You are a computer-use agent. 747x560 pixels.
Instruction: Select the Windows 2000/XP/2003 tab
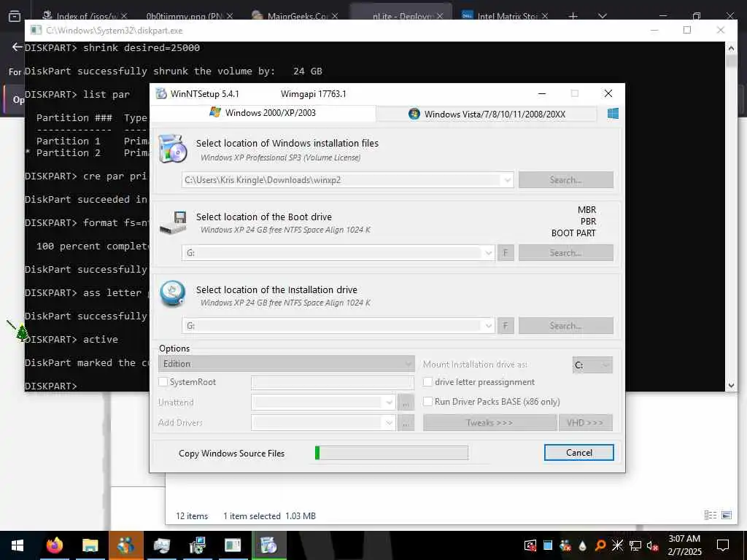coord(263,113)
